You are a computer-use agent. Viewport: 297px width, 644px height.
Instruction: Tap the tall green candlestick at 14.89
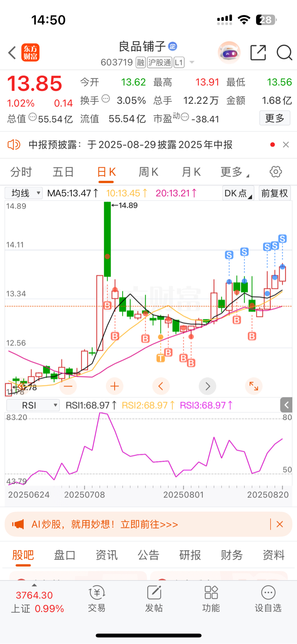(x=108, y=239)
